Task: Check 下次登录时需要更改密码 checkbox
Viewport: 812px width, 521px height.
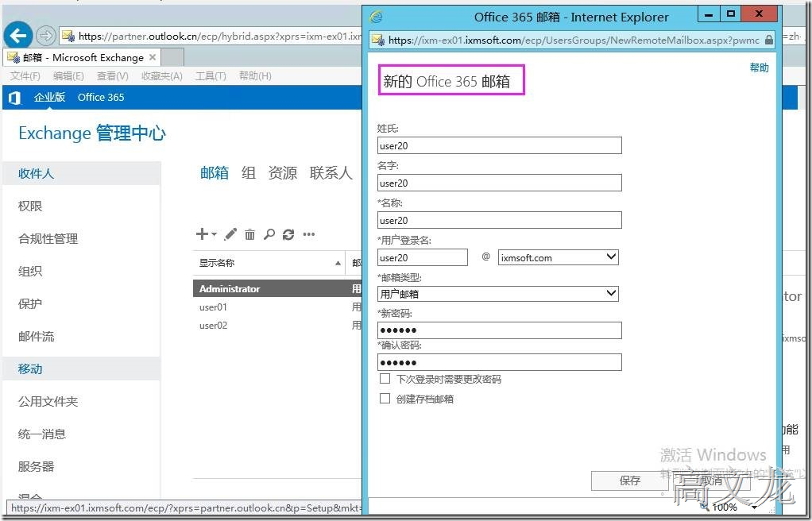Action: coord(385,379)
